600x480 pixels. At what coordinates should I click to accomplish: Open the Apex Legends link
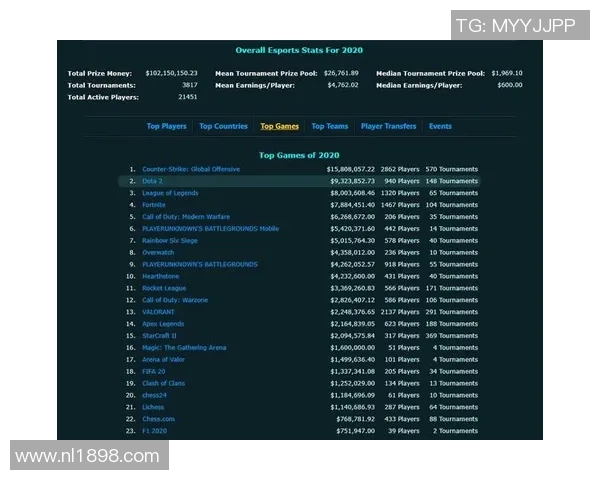point(164,324)
